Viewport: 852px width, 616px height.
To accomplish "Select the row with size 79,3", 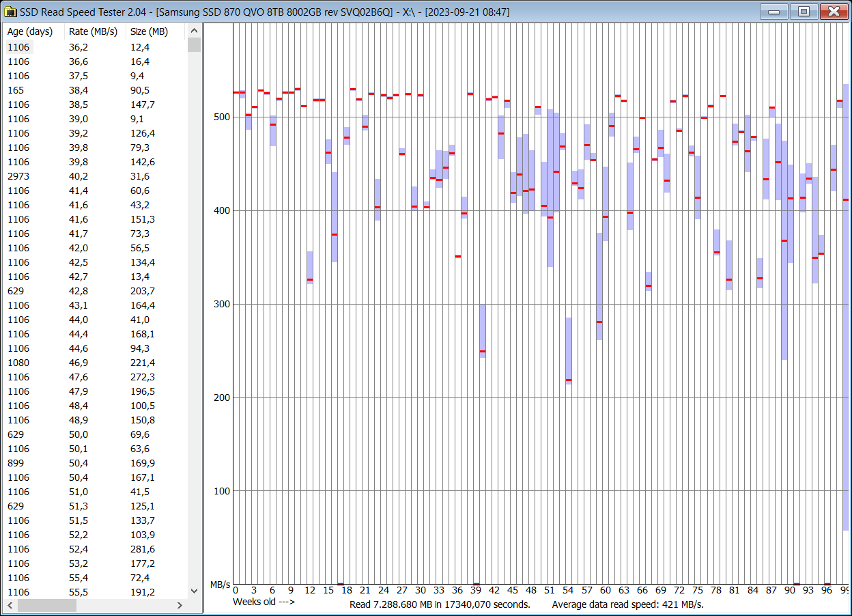I will click(96, 148).
